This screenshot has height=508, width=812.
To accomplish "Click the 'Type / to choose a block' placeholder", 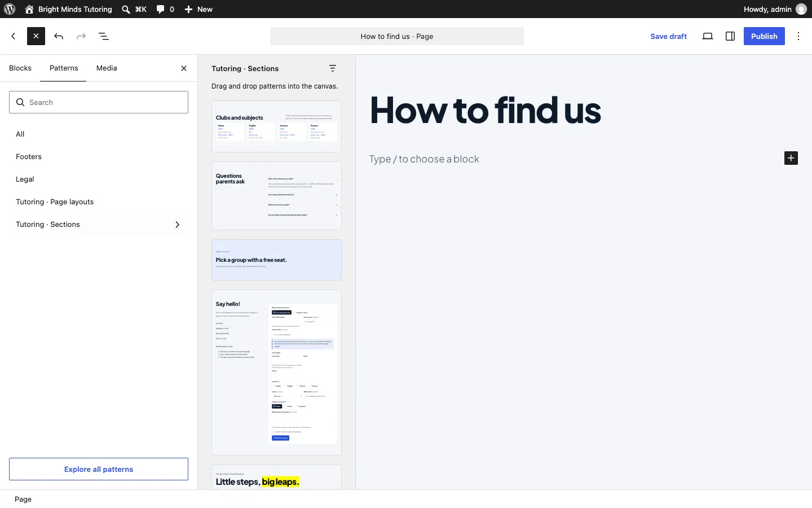I will (x=424, y=159).
